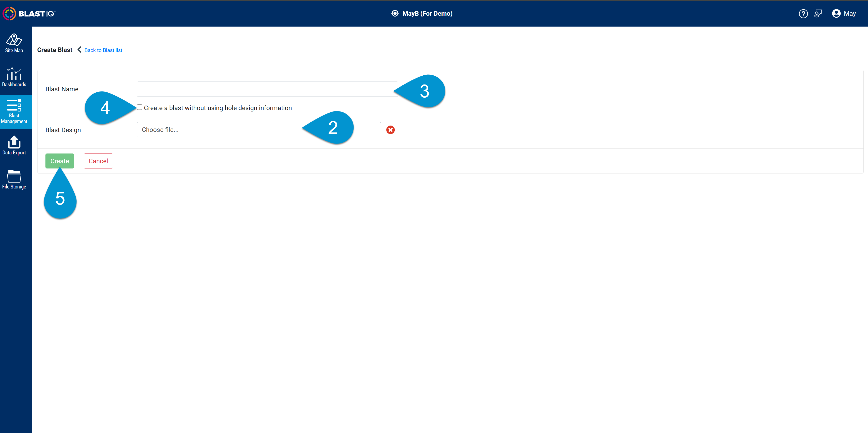Open the Site Map sidebar icon
This screenshot has width=868, height=433.
click(x=14, y=43)
